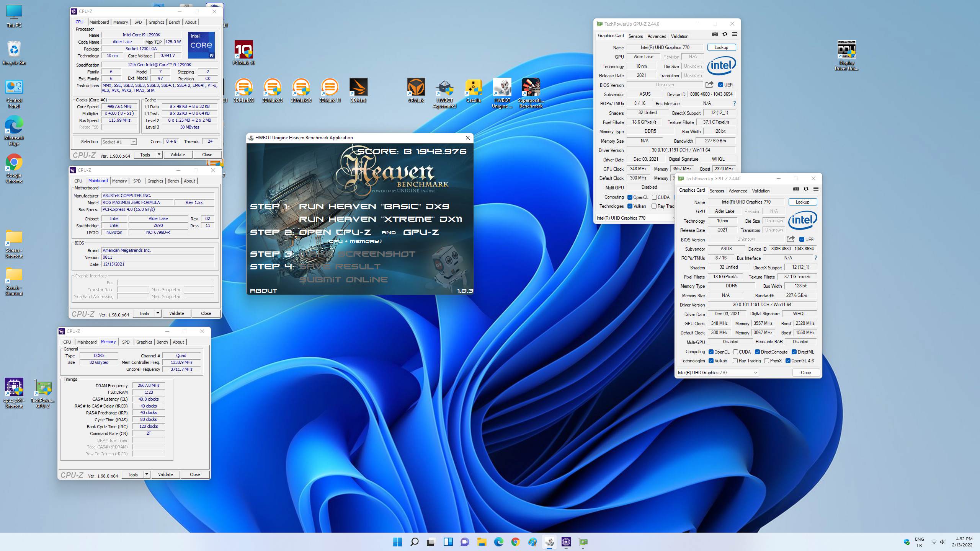This screenshot has height=551, width=980.
Task: Open the Bench Shortcut folder
Action: [14, 282]
